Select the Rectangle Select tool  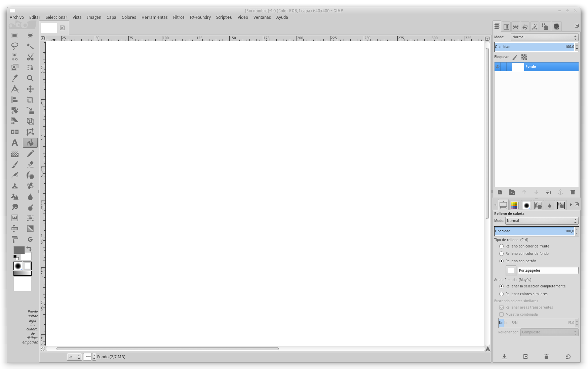click(x=15, y=35)
